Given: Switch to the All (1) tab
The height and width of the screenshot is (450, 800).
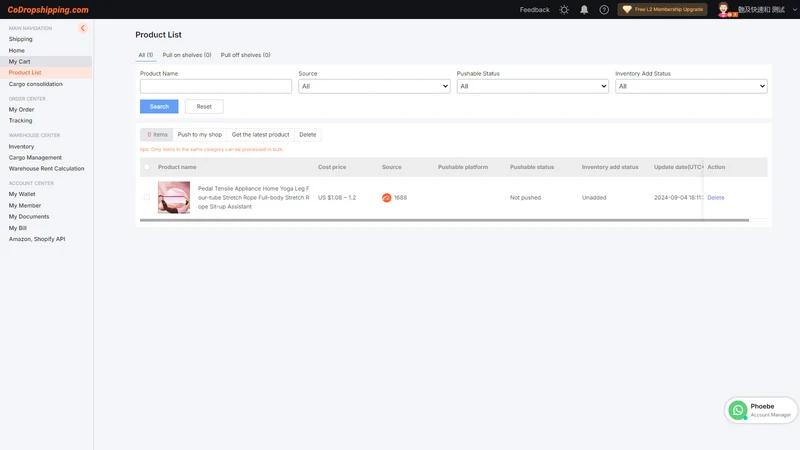Looking at the screenshot, I should tap(145, 55).
